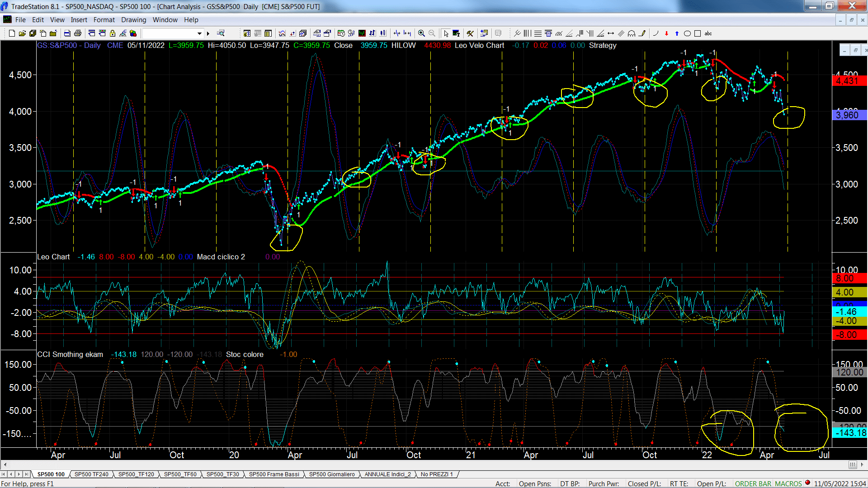Click MACROS in the status bar
The image size is (868, 488).
(788, 484)
